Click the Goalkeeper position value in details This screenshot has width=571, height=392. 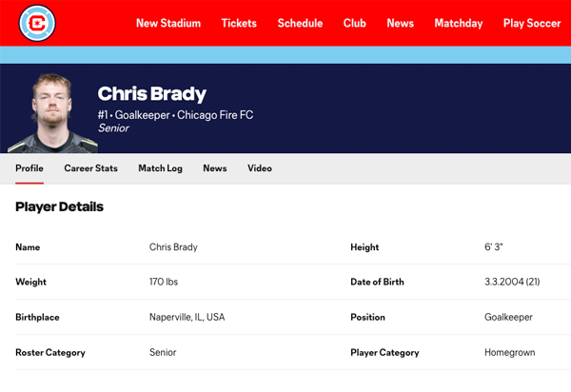tap(508, 317)
